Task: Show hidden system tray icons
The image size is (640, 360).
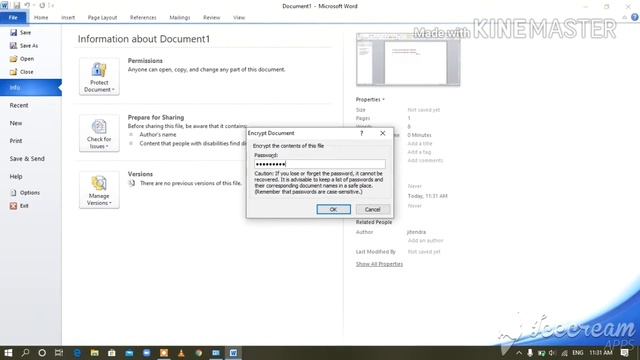Action: click(x=519, y=353)
